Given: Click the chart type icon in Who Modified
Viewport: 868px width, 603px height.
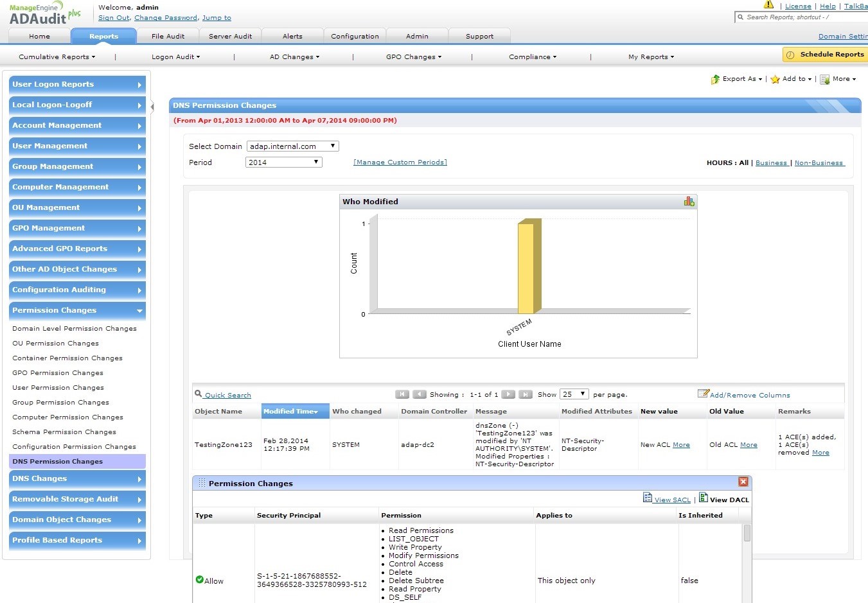Looking at the screenshot, I should pos(689,202).
